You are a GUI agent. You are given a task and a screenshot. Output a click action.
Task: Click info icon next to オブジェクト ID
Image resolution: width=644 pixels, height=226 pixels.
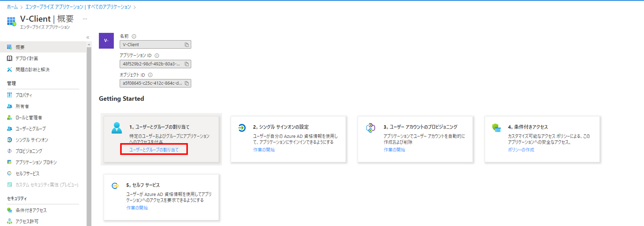[150, 75]
